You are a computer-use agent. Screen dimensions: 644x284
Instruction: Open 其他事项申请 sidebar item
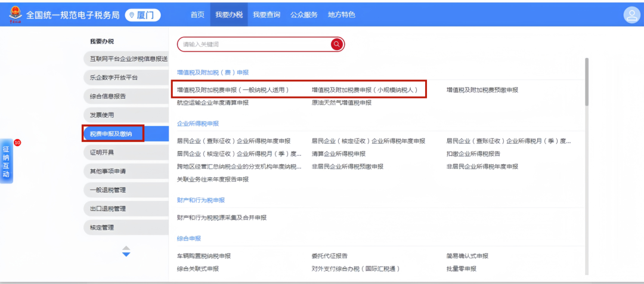coord(125,171)
